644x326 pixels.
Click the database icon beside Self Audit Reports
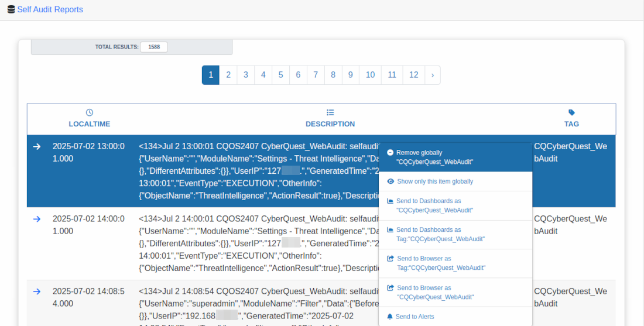pos(11,9)
